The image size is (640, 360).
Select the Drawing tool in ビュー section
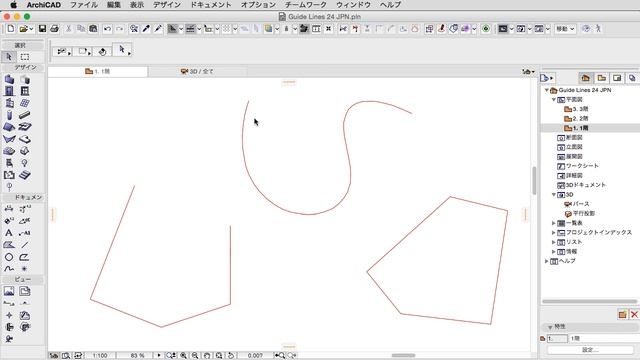click(x=24, y=291)
